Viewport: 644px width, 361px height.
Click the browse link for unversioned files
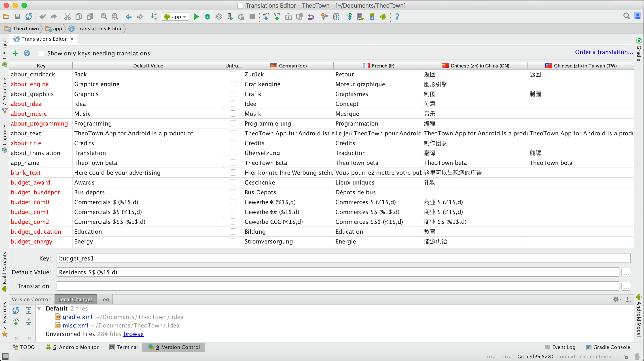[x=133, y=334]
